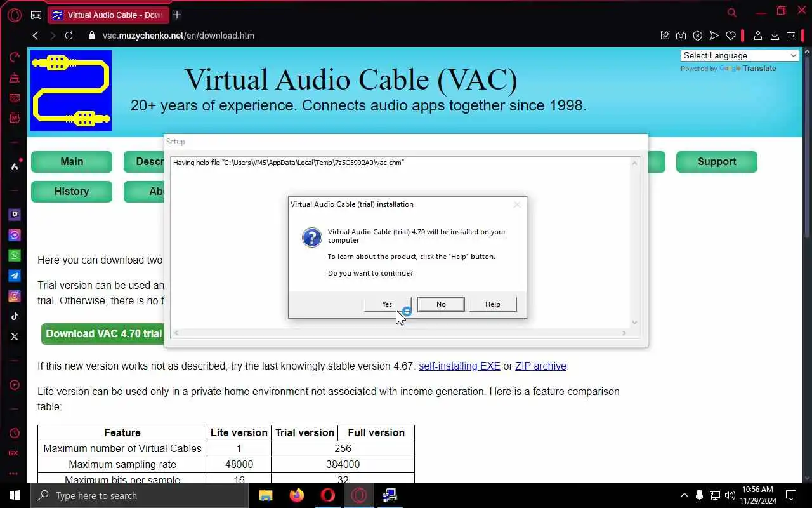Screen dimensions: 812x508
Task: Show hidden system tray icons chevron
Action: [684, 495]
